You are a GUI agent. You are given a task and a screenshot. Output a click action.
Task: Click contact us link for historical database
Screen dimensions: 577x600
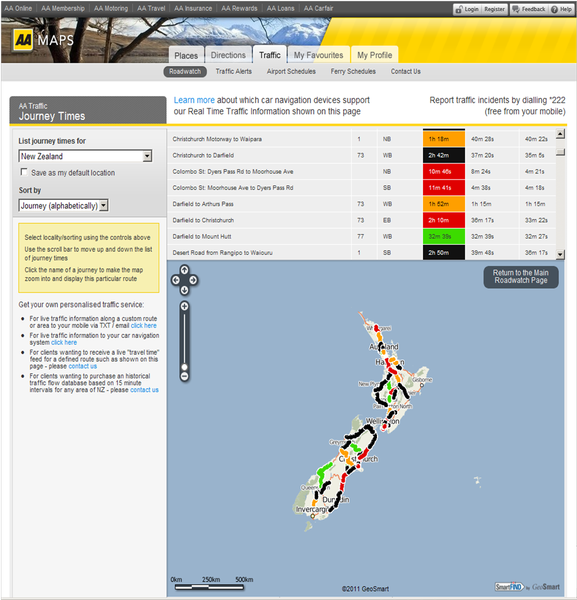click(144, 390)
